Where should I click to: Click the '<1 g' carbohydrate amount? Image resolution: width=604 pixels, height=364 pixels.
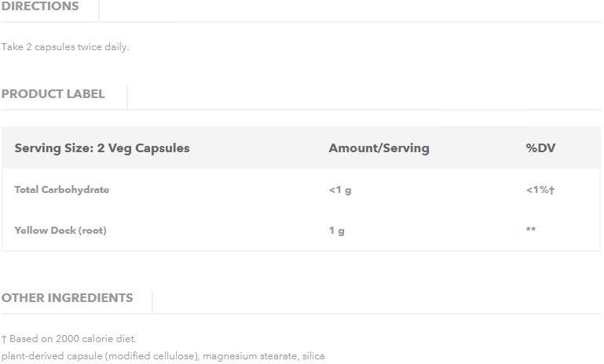coord(340,190)
